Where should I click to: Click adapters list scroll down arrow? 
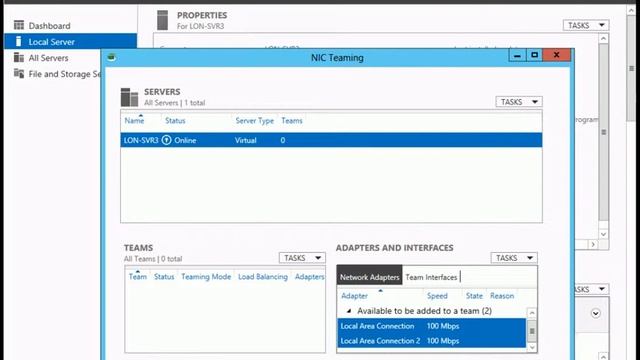(x=532, y=347)
